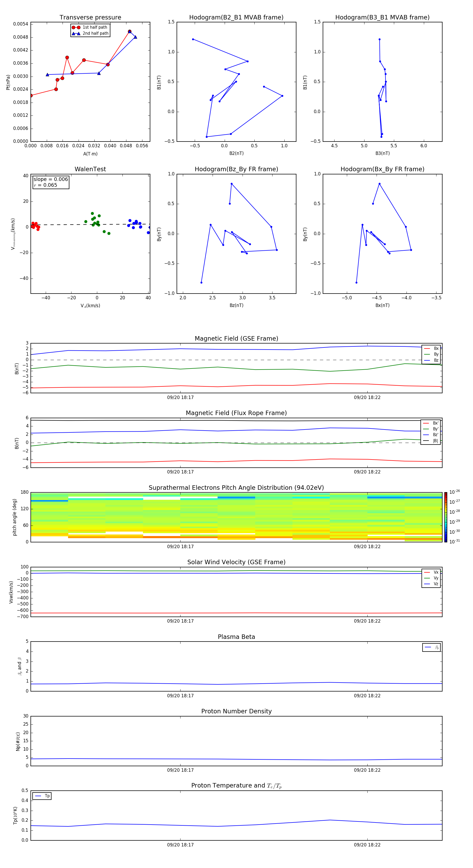The image size is (473, 868).
Task: Click the "Bx" entry in GSE field legend
Action: tap(431, 349)
